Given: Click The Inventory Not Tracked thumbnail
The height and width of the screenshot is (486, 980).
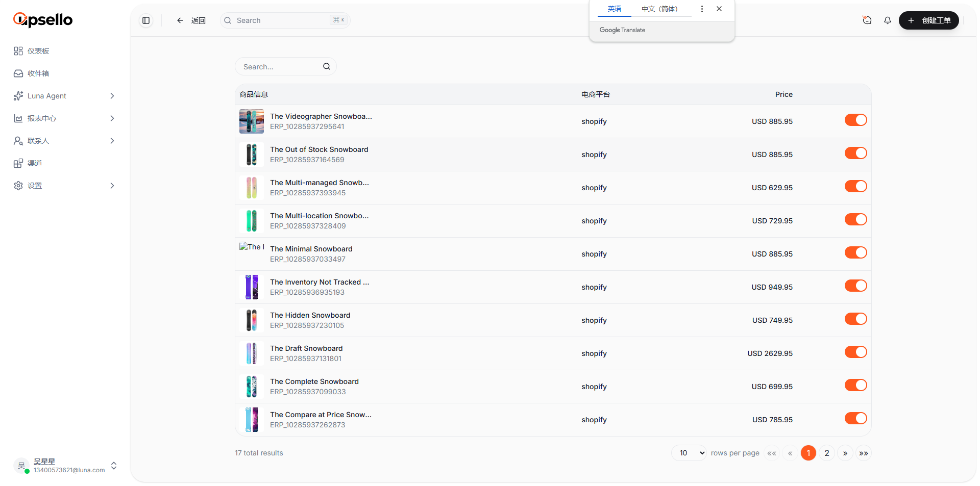Looking at the screenshot, I should coord(252,287).
